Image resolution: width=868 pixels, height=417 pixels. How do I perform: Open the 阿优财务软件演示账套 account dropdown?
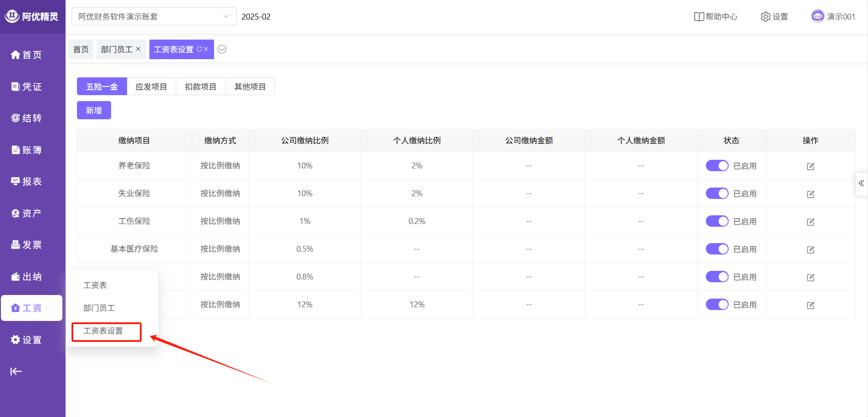154,17
